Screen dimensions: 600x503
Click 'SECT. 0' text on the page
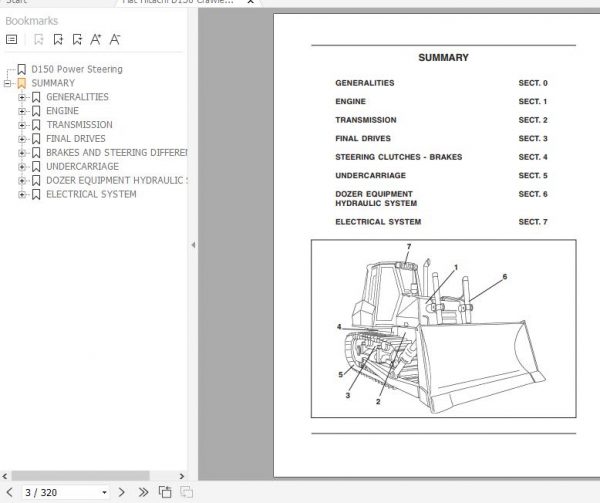click(533, 83)
